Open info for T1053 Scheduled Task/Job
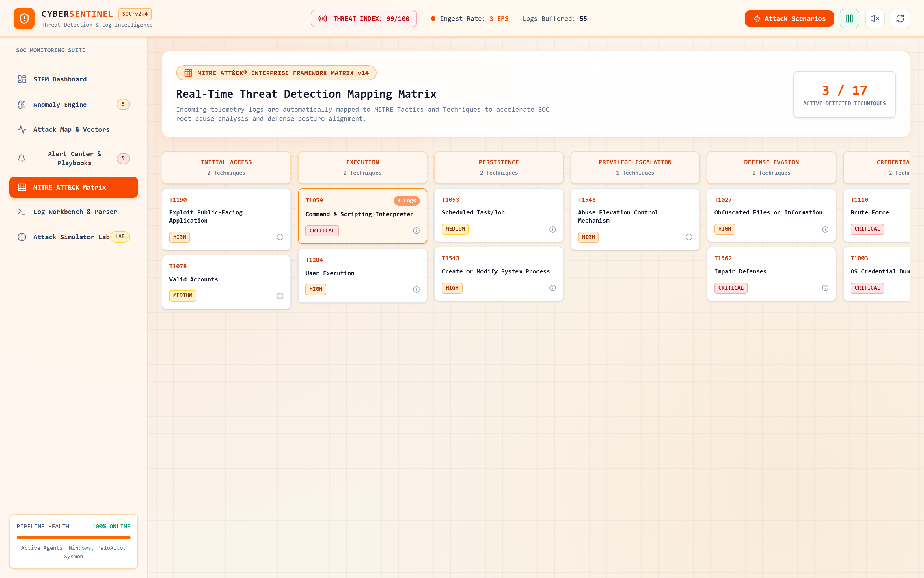924x578 pixels. pyautogui.click(x=552, y=229)
